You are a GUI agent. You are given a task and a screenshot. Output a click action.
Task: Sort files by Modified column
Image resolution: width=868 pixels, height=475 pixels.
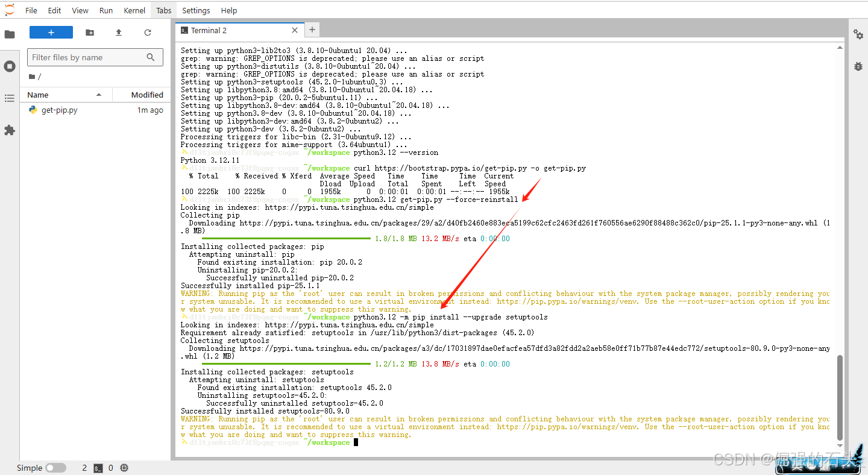pyautogui.click(x=147, y=95)
